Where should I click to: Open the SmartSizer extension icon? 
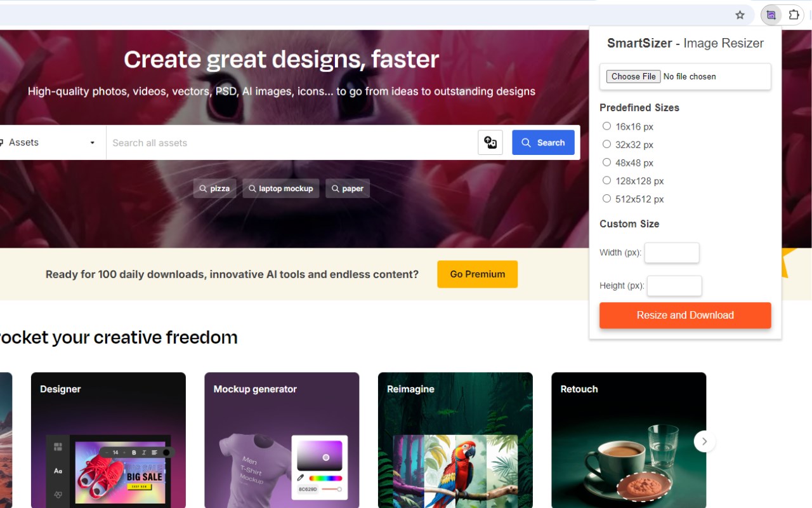click(x=771, y=15)
